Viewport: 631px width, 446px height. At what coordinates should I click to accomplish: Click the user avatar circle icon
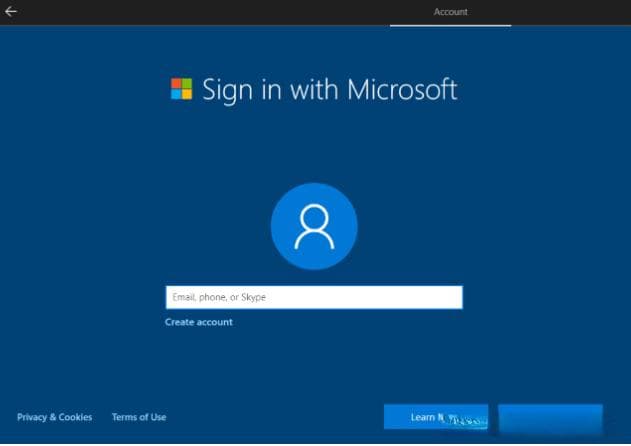pyautogui.click(x=314, y=226)
